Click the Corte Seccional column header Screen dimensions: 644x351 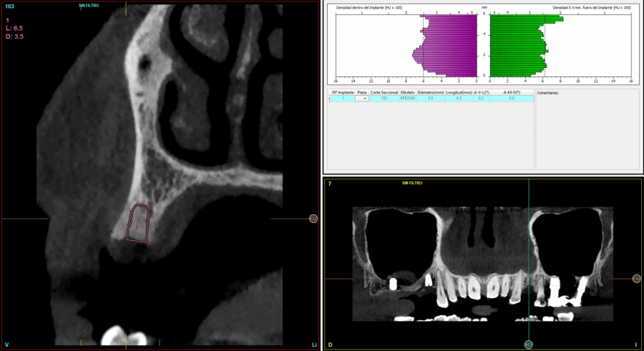[384, 92]
